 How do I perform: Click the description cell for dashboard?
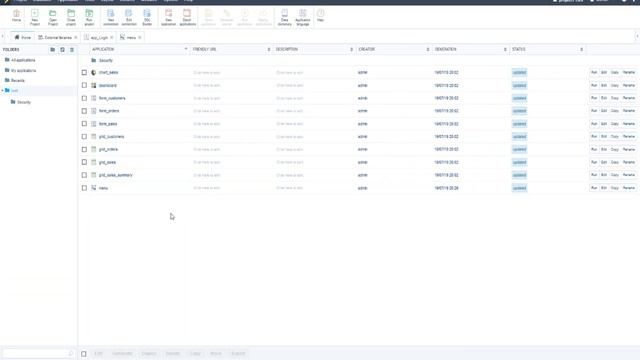tap(289, 85)
